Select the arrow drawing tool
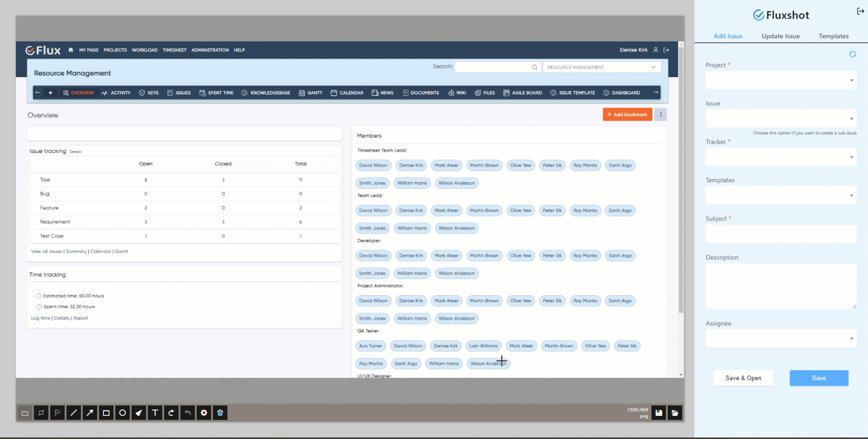Screen dimensions: 868x439 tap(90, 413)
